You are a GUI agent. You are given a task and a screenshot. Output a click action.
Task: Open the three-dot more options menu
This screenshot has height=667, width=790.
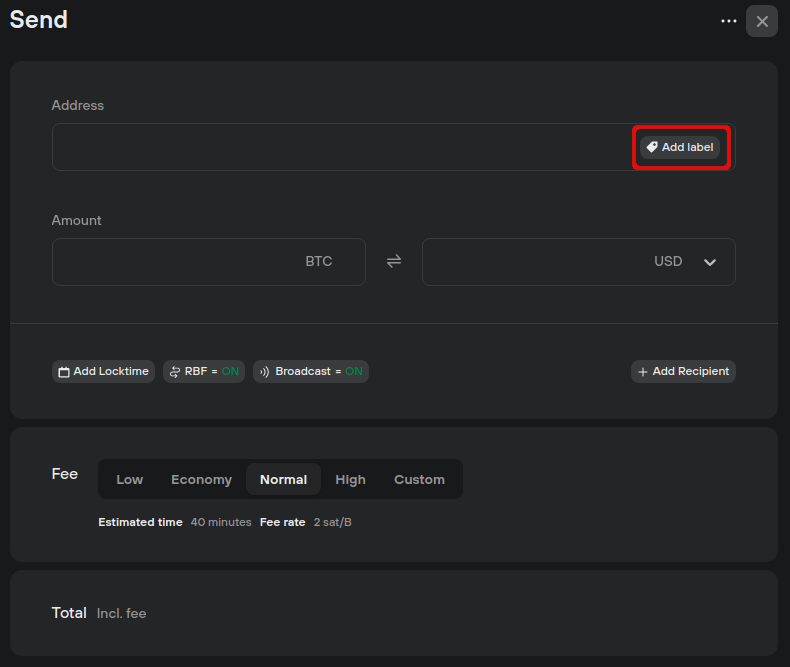click(729, 21)
